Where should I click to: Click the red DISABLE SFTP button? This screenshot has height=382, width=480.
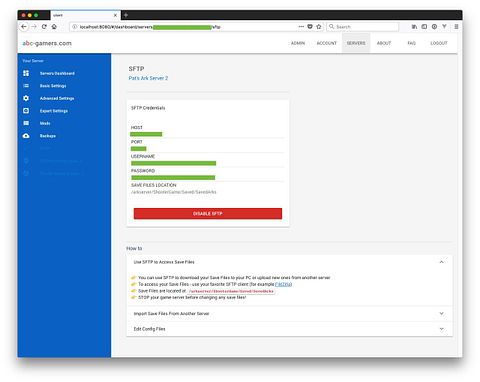(x=208, y=214)
